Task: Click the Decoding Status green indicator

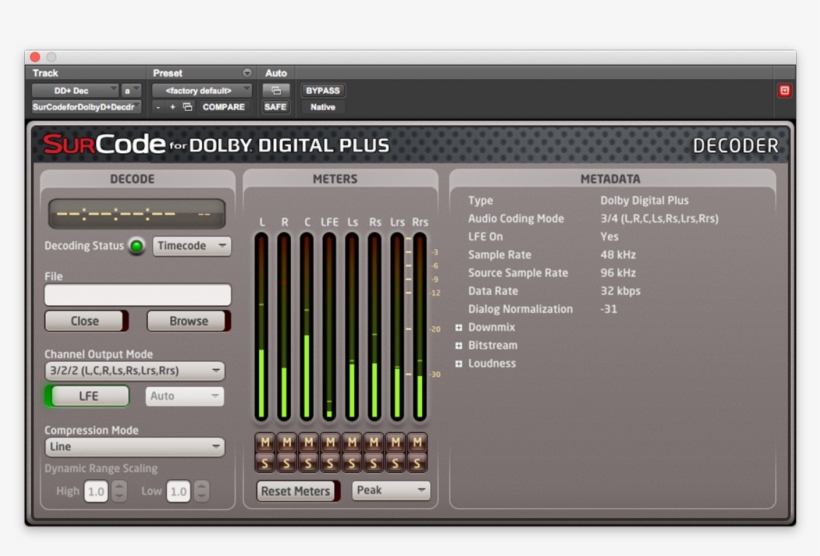Action: 137,246
